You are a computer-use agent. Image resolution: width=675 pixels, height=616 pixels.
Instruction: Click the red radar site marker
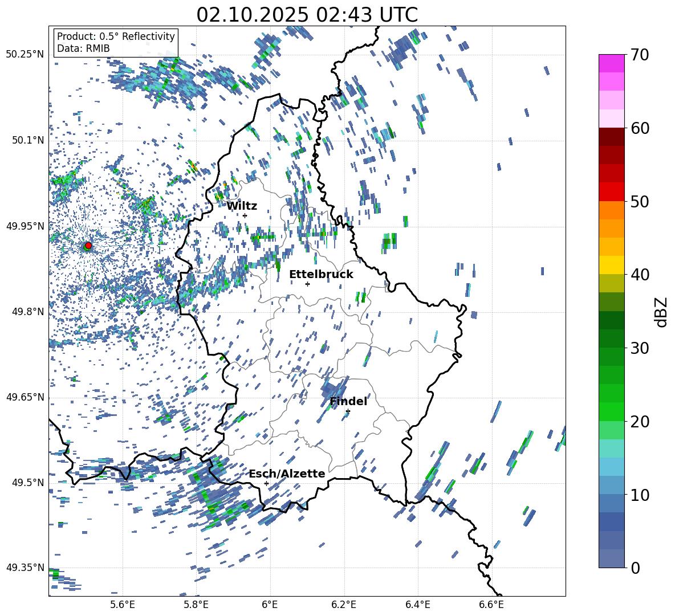tap(88, 245)
